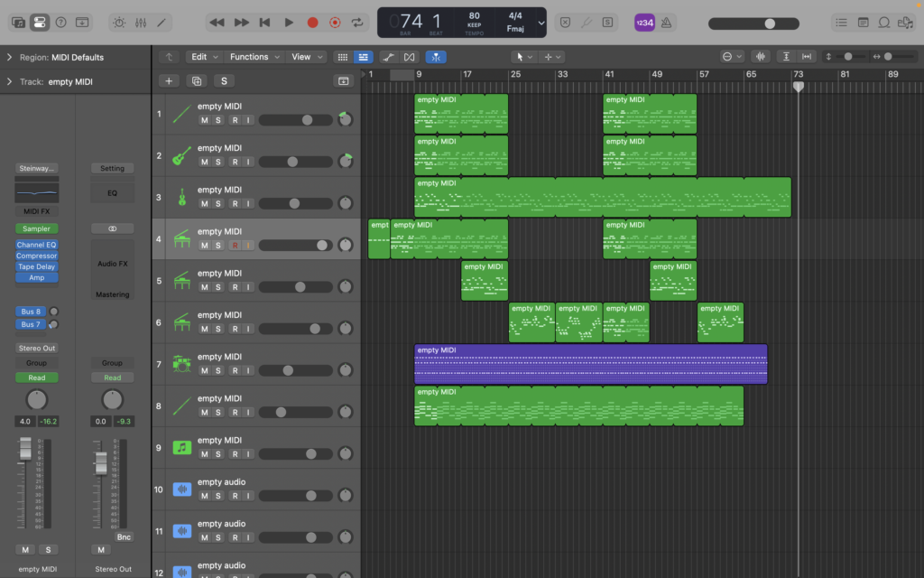924x578 pixels.
Task: Open the Edit menu in tracks area
Action: (203, 57)
